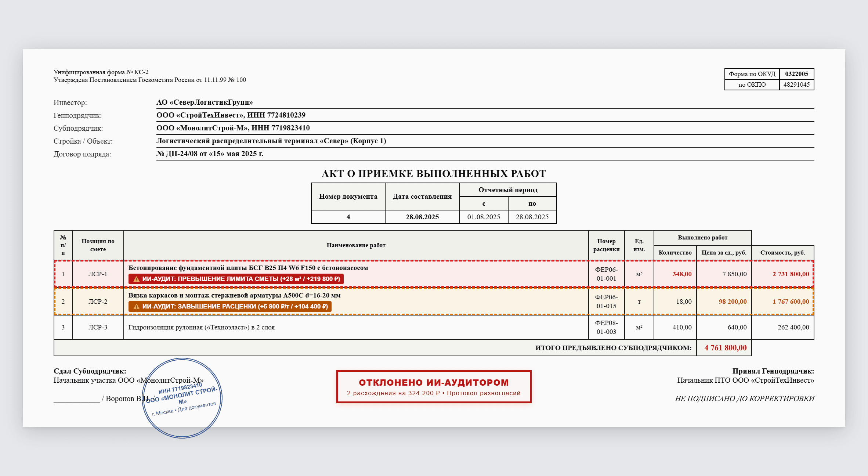868x476 pixels.
Task: Click the price code ФЕР08-01-003
Action: (x=606, y=327)
